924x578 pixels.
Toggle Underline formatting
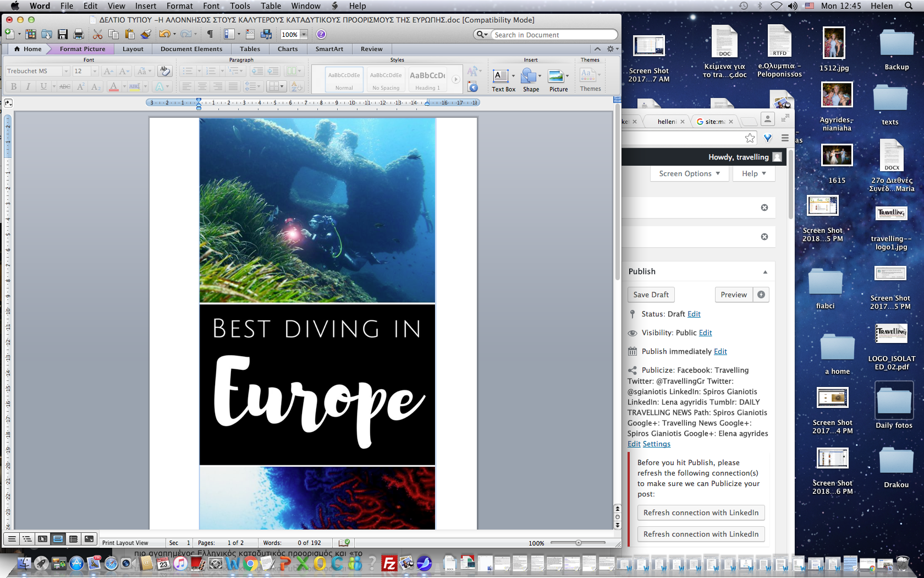coord(43,86)
